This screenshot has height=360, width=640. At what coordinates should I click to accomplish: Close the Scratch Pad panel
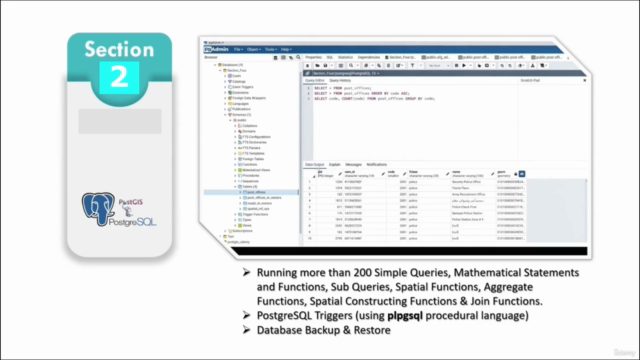click(x=584, y=80)
